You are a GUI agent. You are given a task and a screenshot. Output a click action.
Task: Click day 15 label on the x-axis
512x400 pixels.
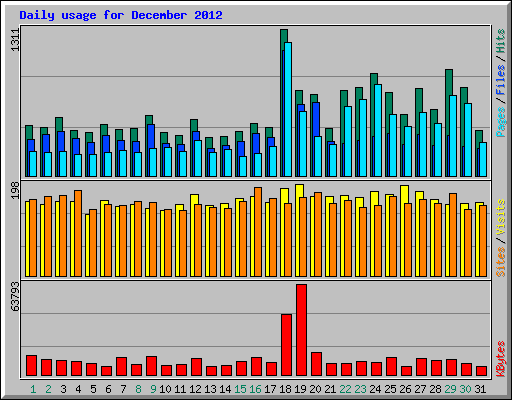pos(240,389)
